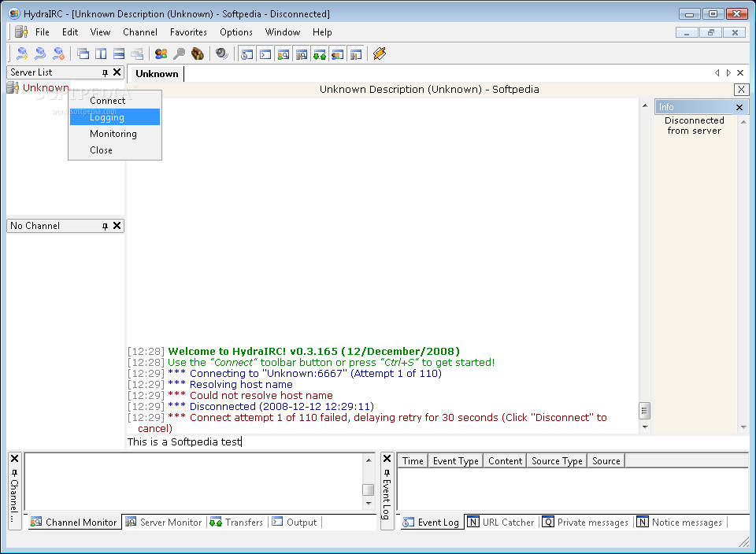The image size is (756, 554).
Task: Close the No Channel panel
Action: (x=117, y=225)
